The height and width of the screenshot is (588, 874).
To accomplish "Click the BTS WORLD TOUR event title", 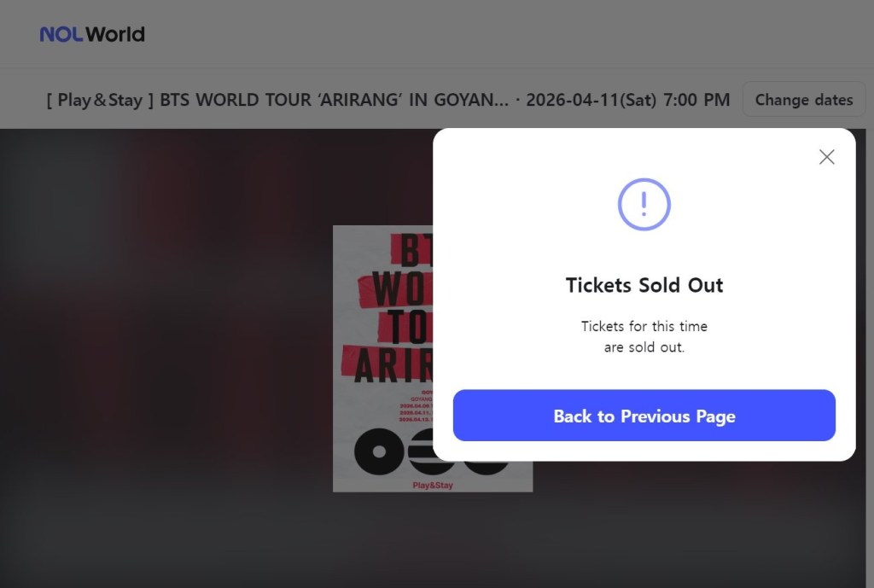I will [334, 100].
